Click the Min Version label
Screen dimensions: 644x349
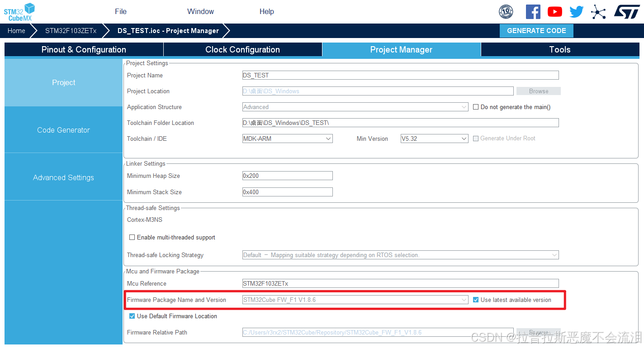pos(372,139)
